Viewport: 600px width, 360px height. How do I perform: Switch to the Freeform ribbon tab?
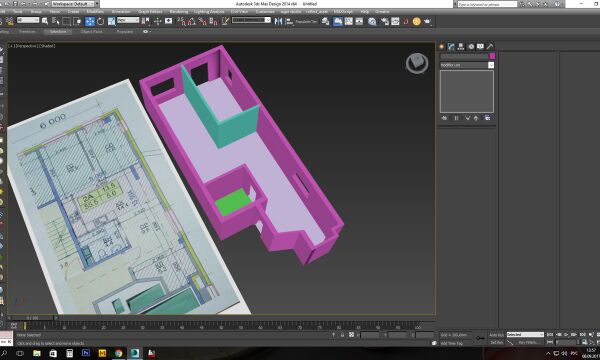pos(27,32)
